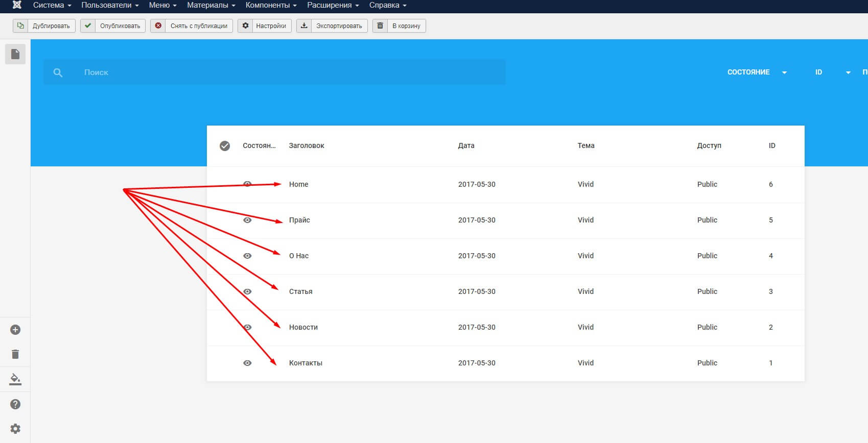This screenshot has height=443, width=868.
Task: Expand the ID sort dropdown
Action: [833, 72]
